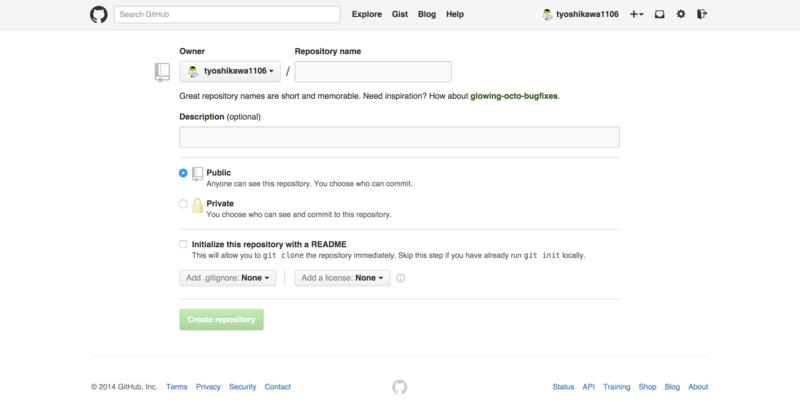The width and height of the screenshot is (800, 402).
Task: Open the plus create-new dropdown
Action: 636,14
